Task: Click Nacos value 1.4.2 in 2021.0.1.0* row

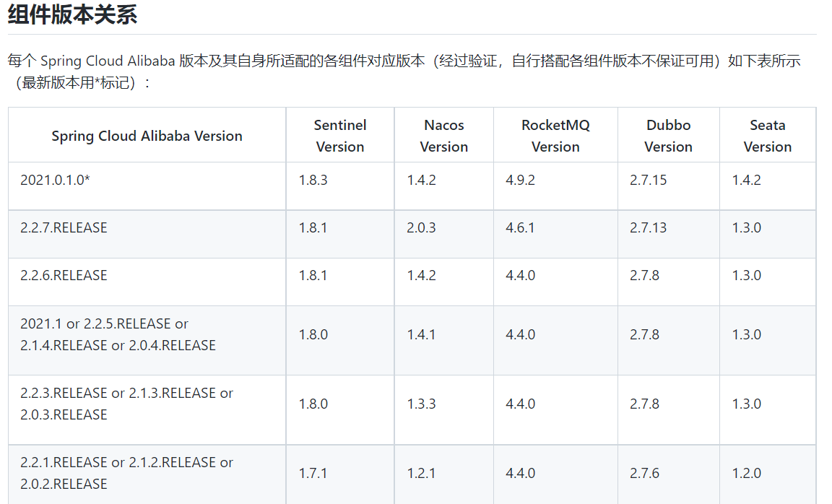Action: (421, 180)
